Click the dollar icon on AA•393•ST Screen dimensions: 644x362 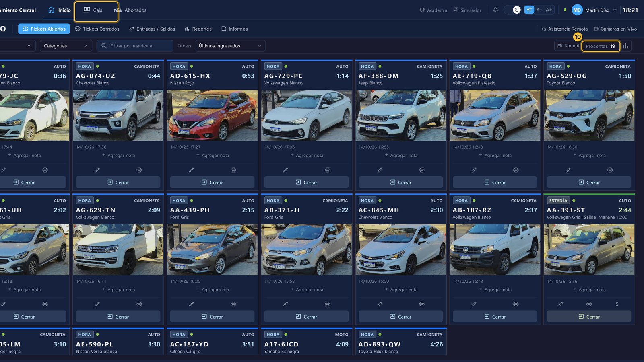click(617, 304)
